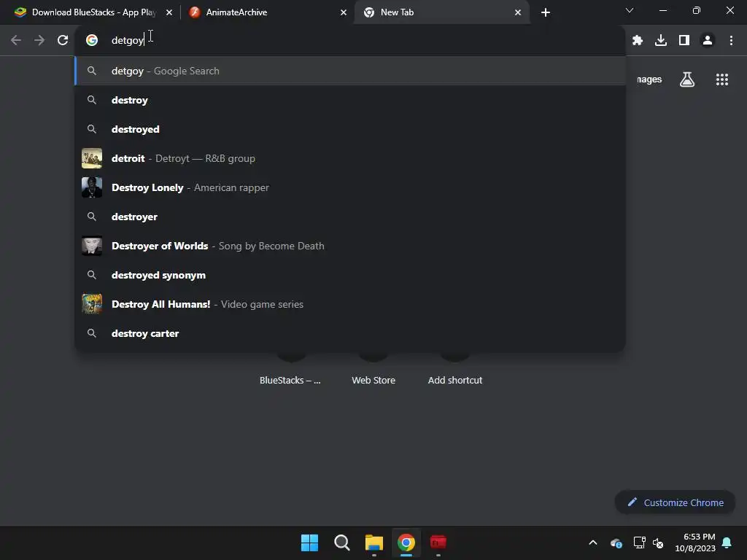Open the profile avatar icon

point(708,40)
